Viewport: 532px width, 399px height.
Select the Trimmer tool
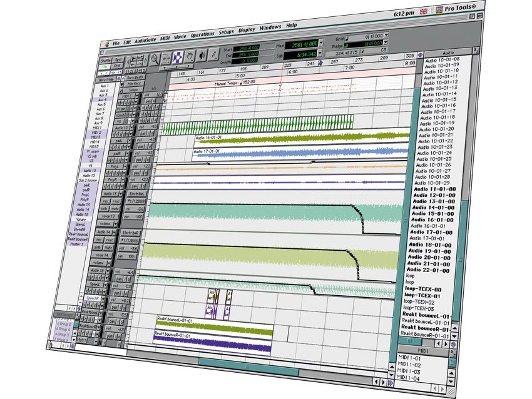[x=166, y=59]
